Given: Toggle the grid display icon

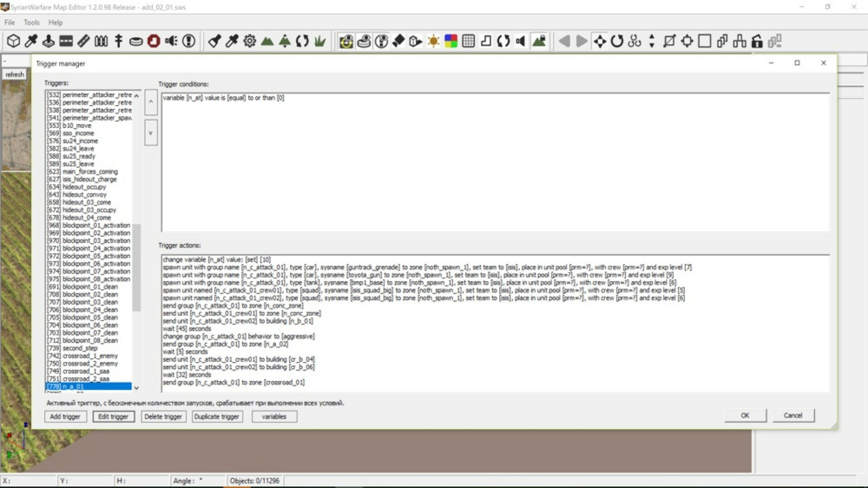Looking at the screenshot, I should [468, 41].
